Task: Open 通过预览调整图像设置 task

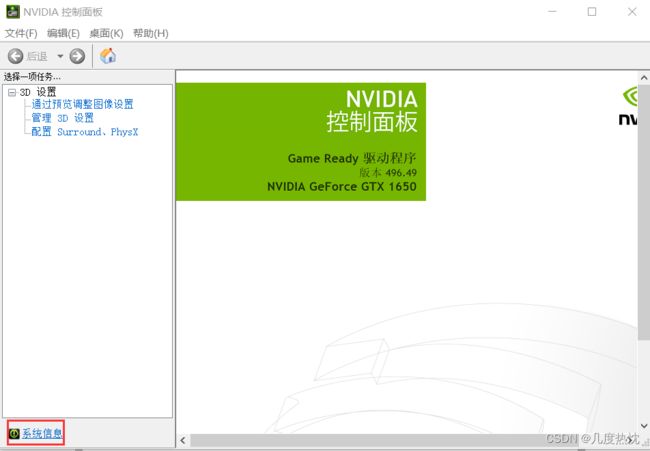Action: [82, 104]
